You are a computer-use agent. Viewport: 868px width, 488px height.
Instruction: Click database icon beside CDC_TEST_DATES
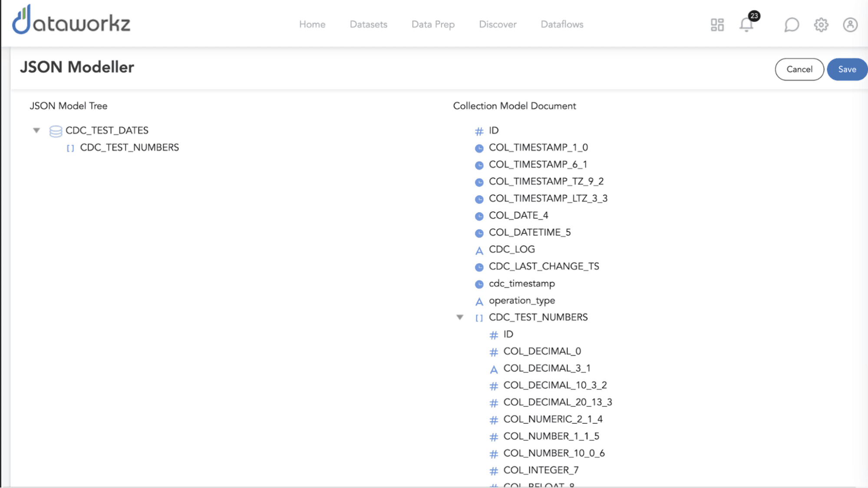pos(56,131)
